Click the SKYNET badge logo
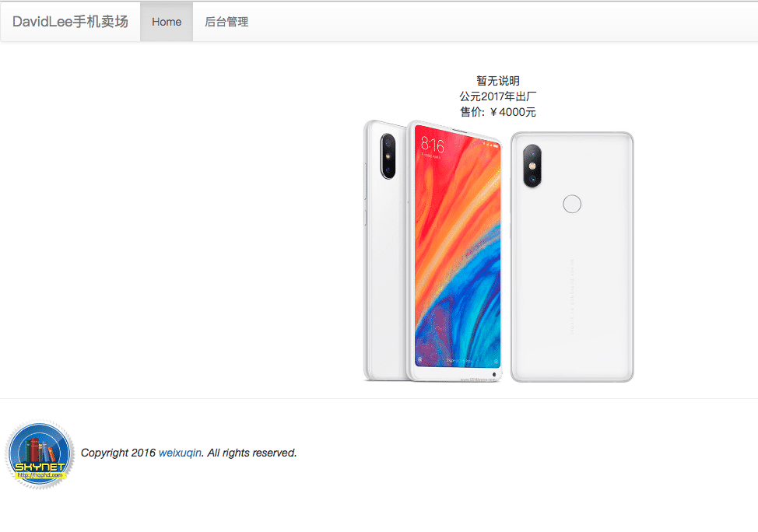 (40, 454)
